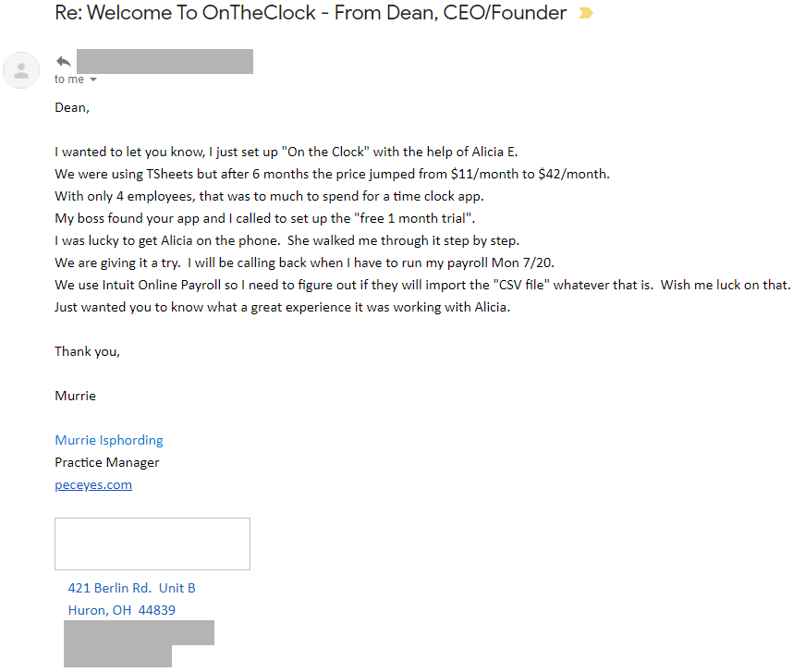Click the empty signature logo image box

coord(152,544)
